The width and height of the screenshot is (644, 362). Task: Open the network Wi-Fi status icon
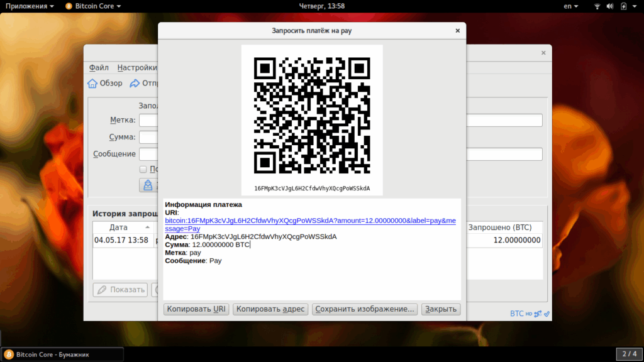coord(597,6)
